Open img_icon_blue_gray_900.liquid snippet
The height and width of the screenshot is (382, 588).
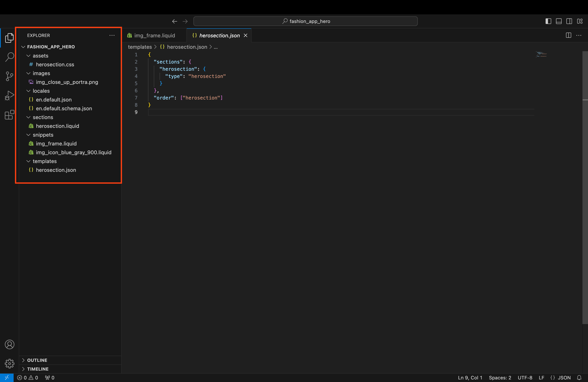[x=70, y=152]
